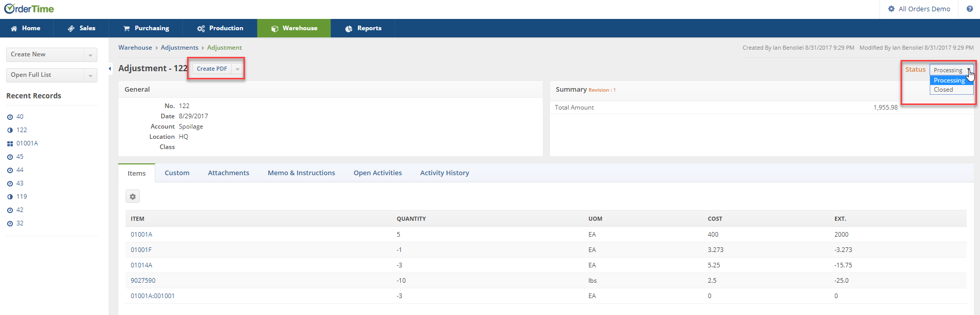The width and height of the screenshot is (980, 315).
Task: Open recent record 119
Action: pyautogui.click(x=22, y=197)
